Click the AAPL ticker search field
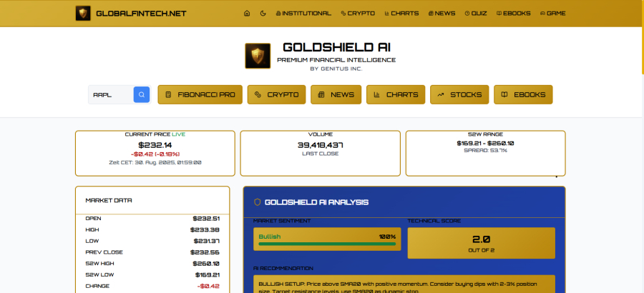Viewport: 644px width, 293px height. [x=111, y=94]
